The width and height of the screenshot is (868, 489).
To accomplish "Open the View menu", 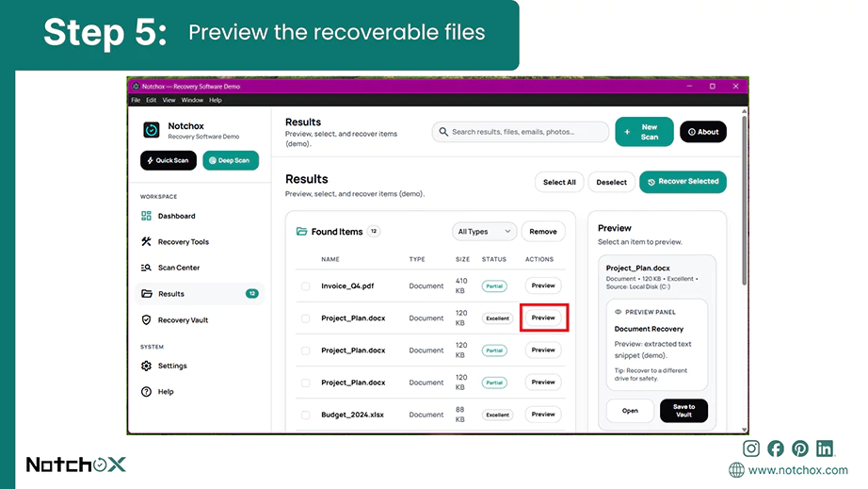I will (x=169, y=100).
